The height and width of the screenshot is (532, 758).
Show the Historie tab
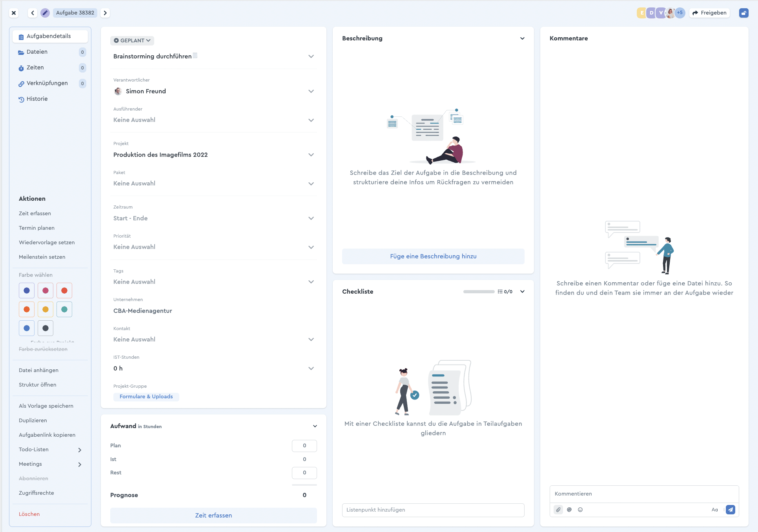[x=50, y=99]
